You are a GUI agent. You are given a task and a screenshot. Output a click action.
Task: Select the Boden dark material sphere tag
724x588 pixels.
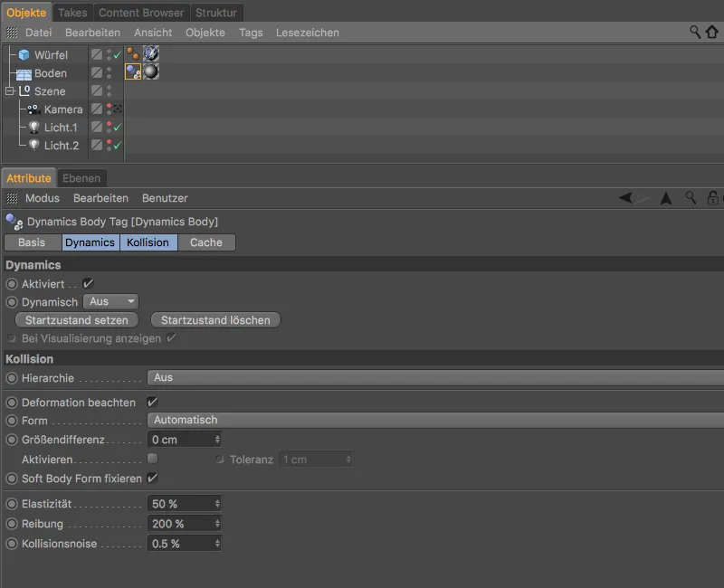click(151, 71)
